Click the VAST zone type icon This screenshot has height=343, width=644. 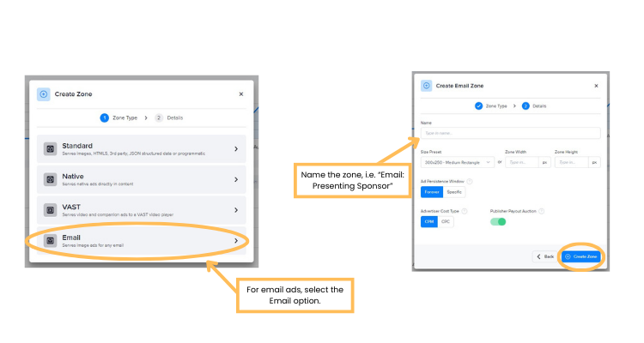click(51, 210)
